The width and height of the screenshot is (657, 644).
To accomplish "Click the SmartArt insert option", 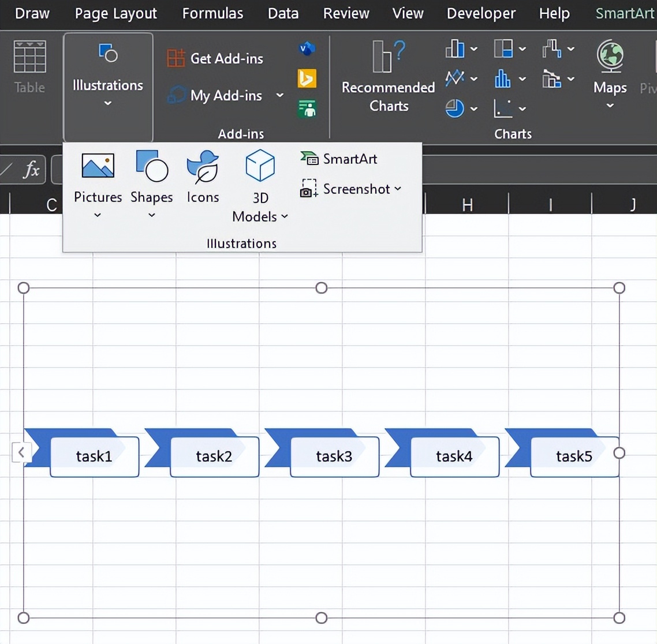I will (x=339, y=159).
